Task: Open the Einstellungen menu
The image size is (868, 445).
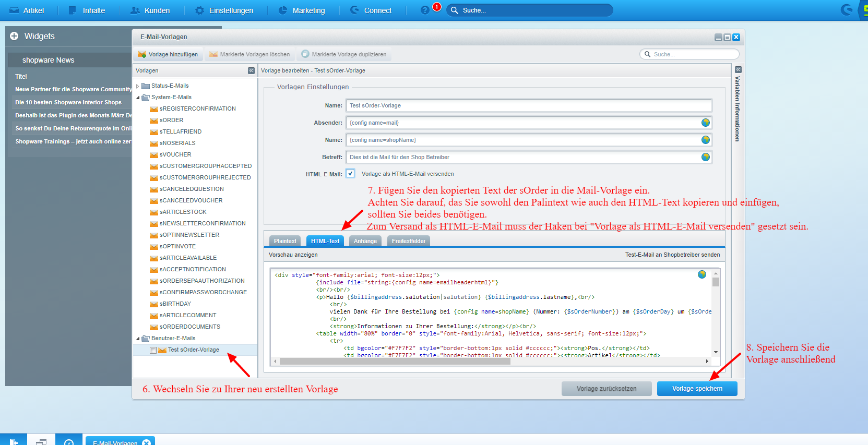Action: coord(224,10)
